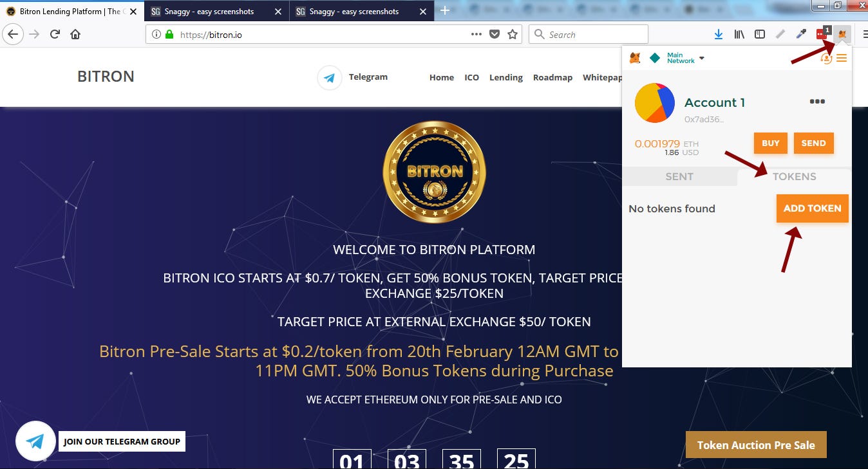The width and height of the screenshot is (868, 469).
Task: Click the BITRON site logo text
Action: click(x=106, y=77)
